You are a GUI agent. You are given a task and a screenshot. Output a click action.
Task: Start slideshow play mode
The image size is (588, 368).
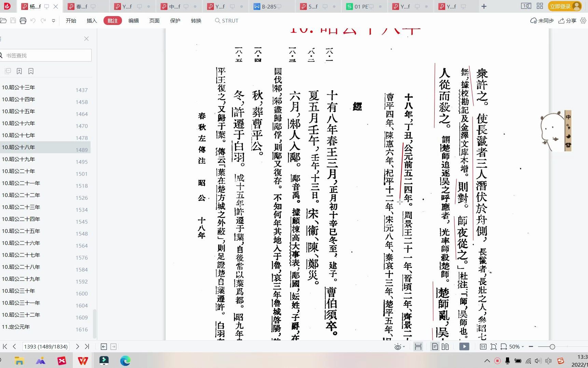tap(464, 347)
